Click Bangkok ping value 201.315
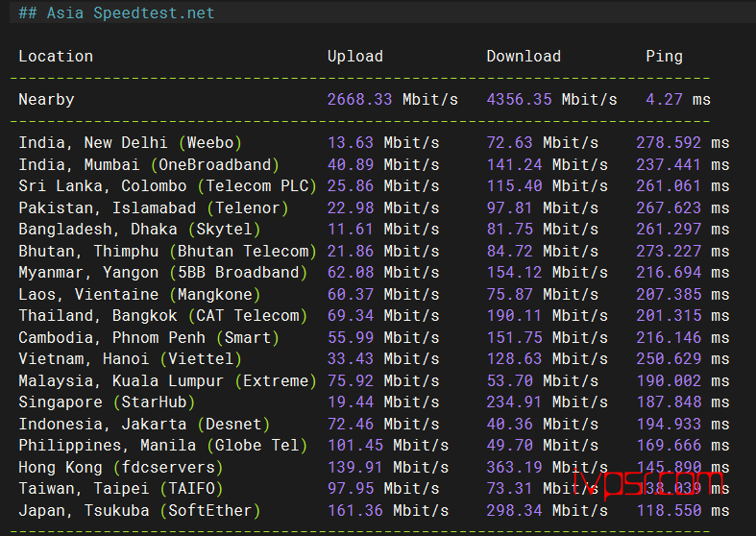The height and width of the screenshot is (536, 756). pyautogui.click(x=669, y=316)
